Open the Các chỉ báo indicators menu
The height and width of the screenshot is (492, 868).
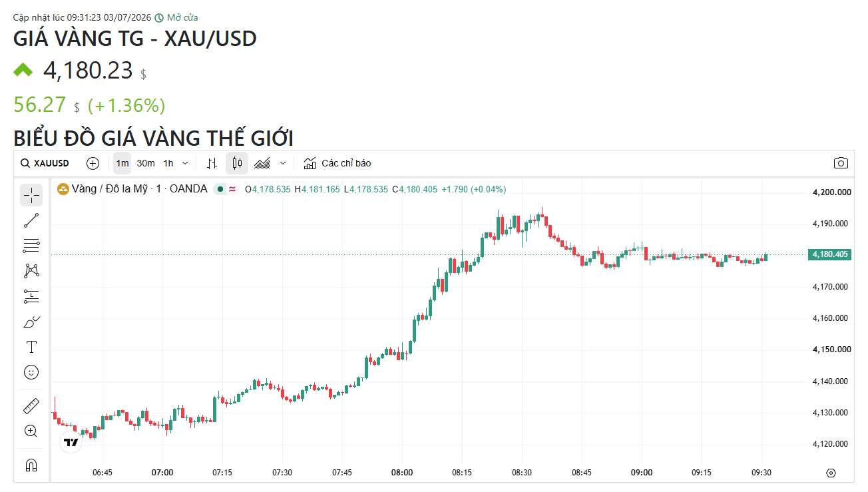(x=337, y=163)
